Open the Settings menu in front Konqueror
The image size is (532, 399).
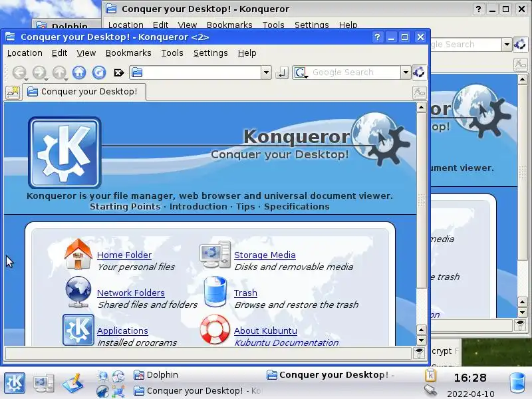click(x=210, y=53)
